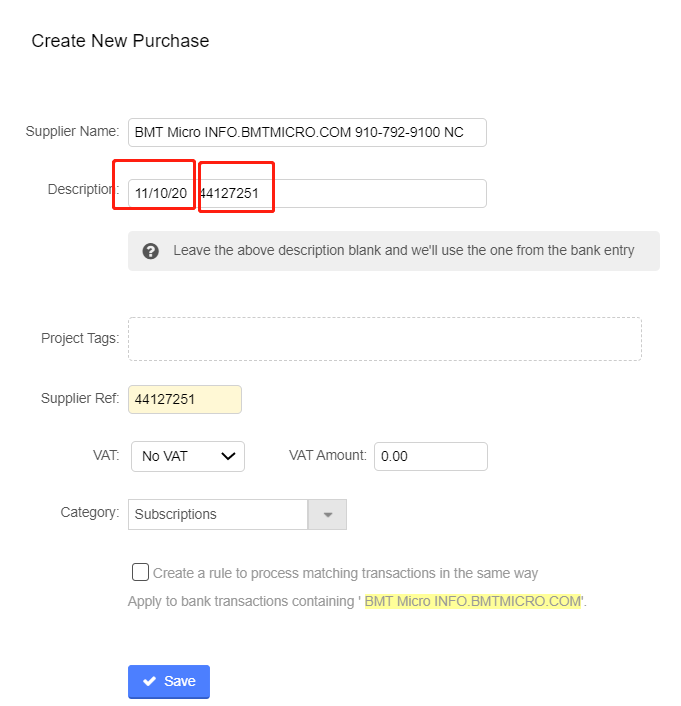Enable the create a rule checkbox

[x=141, y=572]
